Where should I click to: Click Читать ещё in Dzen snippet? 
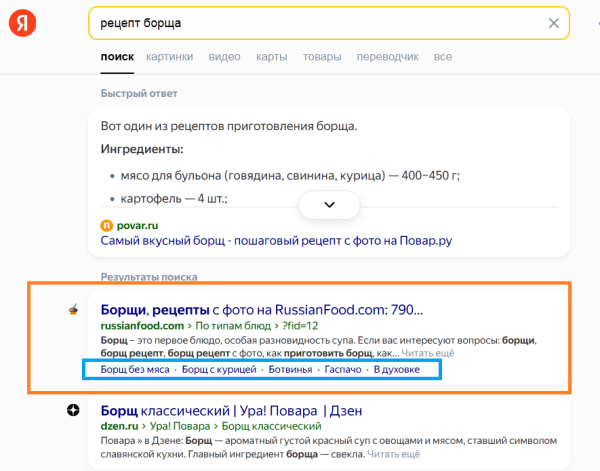click(393, 454)
